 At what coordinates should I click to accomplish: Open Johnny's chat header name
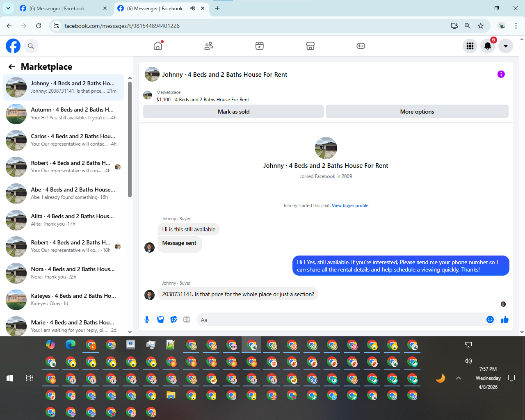pos(225,75)
